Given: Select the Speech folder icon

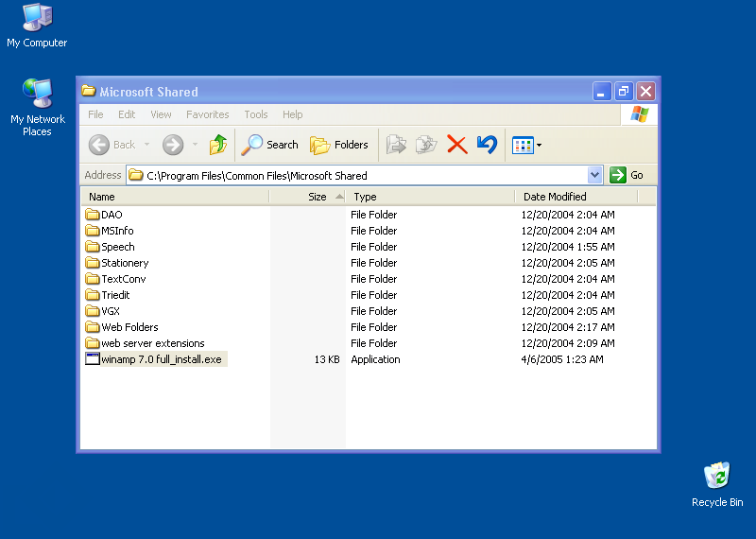Looking at the screenshot, I should coord(92,247).
